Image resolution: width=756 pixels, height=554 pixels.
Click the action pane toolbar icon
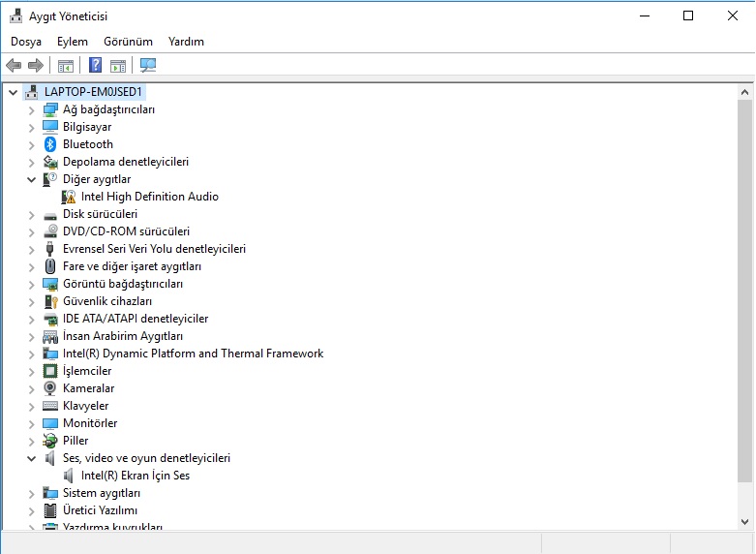pyautogui.click(x=118, y=66)
